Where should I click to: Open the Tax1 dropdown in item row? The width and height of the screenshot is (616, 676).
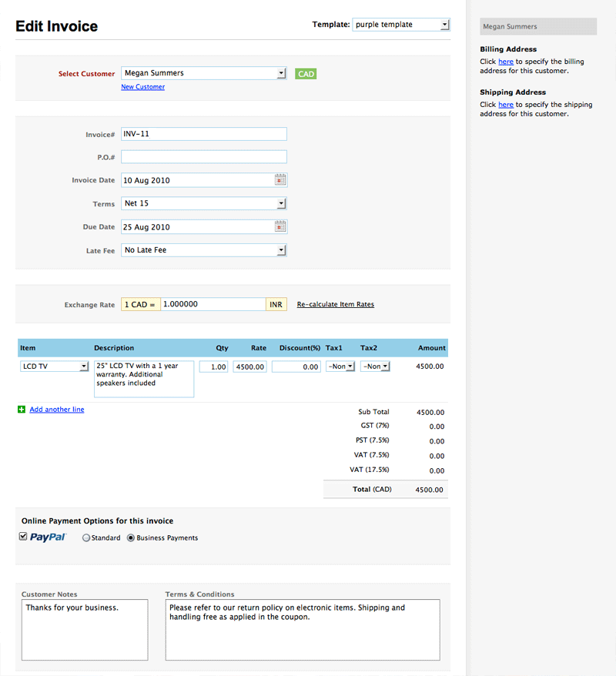(340, 366)
